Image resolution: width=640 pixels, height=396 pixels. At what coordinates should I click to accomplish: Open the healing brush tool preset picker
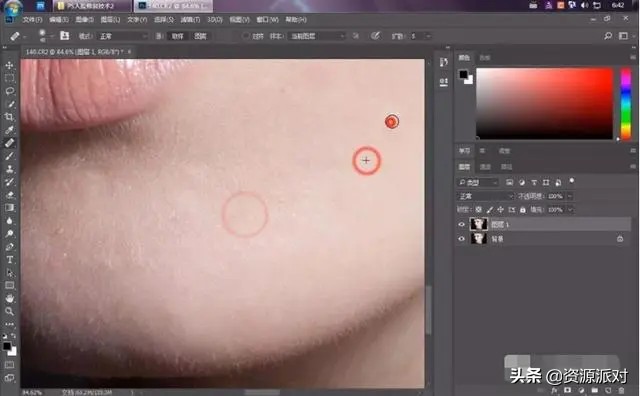[x=17, y=36]
